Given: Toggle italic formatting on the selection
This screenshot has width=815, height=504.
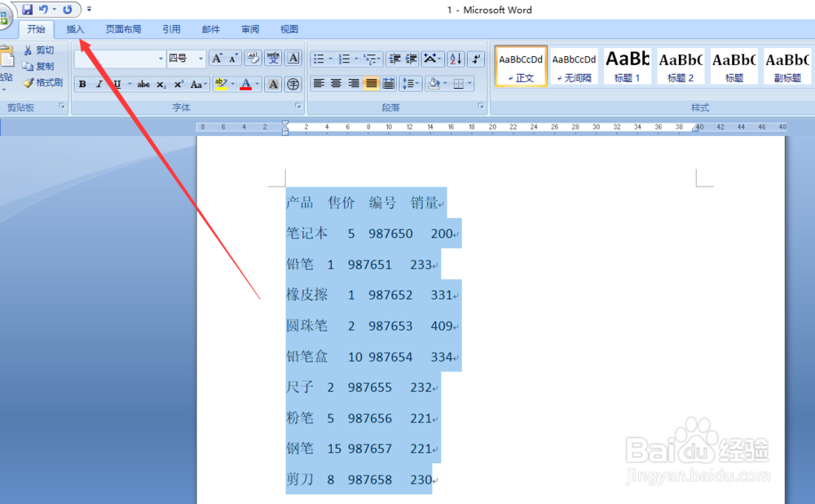Looking at the screenshot, I should point(99,82).
